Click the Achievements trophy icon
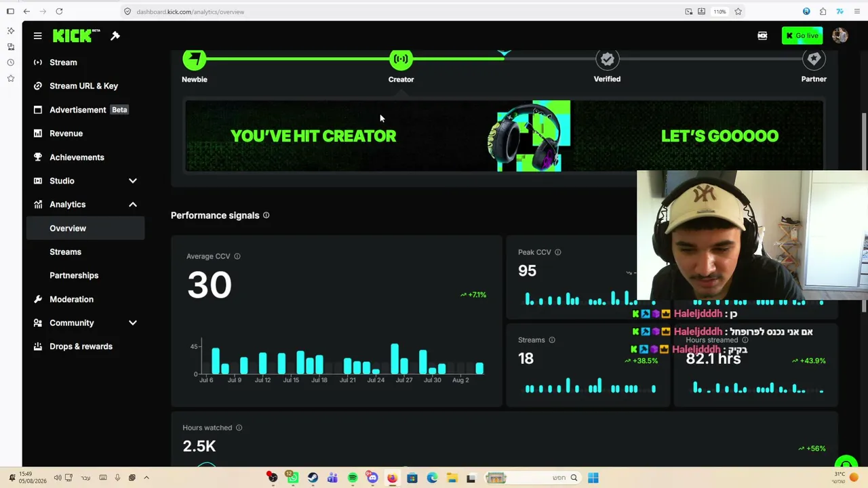 [38, 157]
